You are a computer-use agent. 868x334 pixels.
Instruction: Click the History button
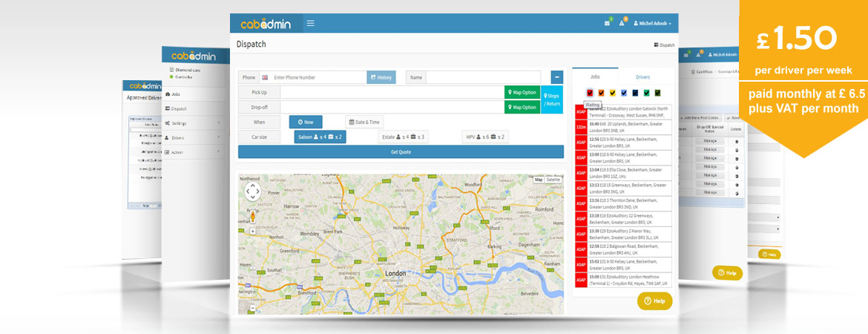point(381,77)
